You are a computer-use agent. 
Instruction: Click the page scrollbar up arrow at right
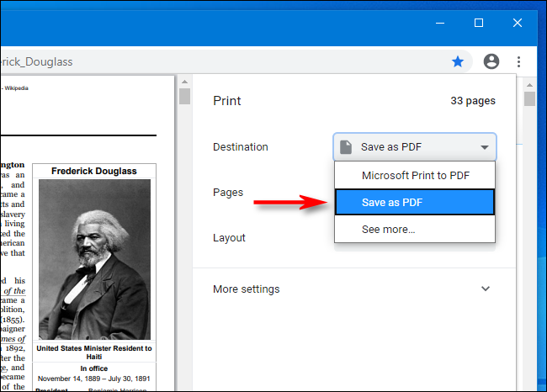click(x=529, y=85)
